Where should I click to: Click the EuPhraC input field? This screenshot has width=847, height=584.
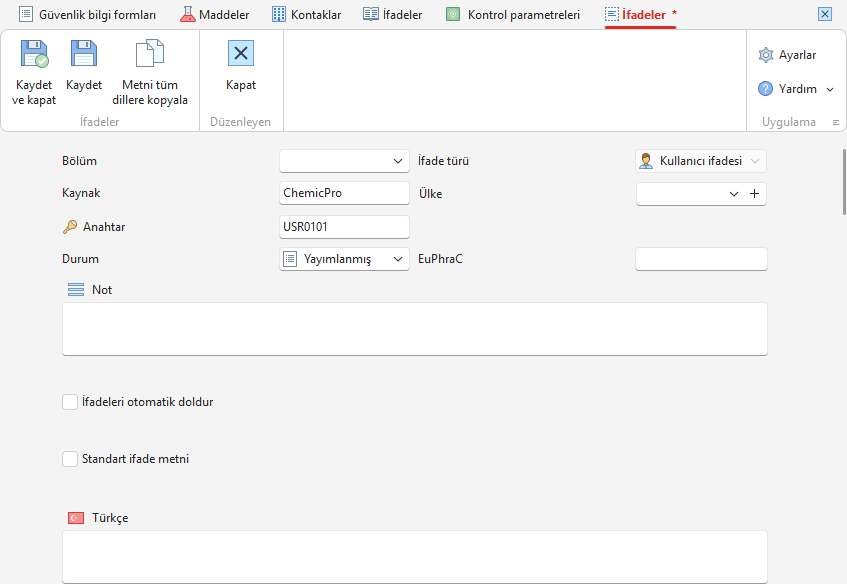(701, 259)
